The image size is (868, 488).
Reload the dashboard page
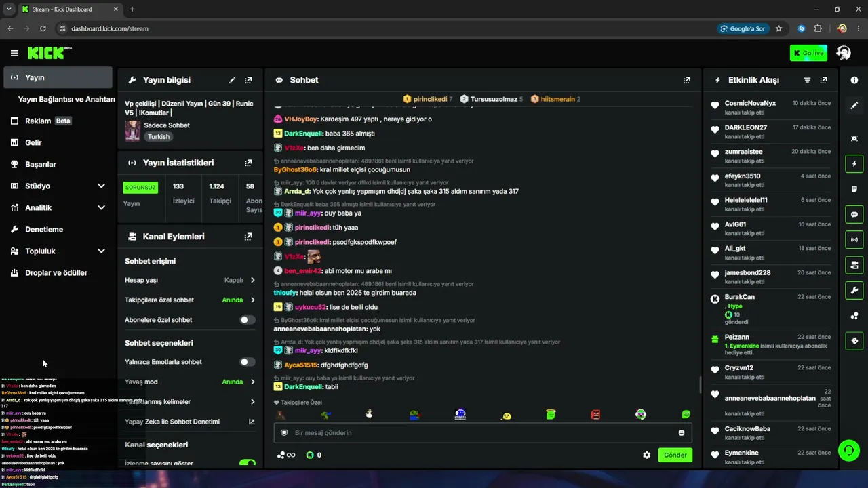tap(43, 28)
